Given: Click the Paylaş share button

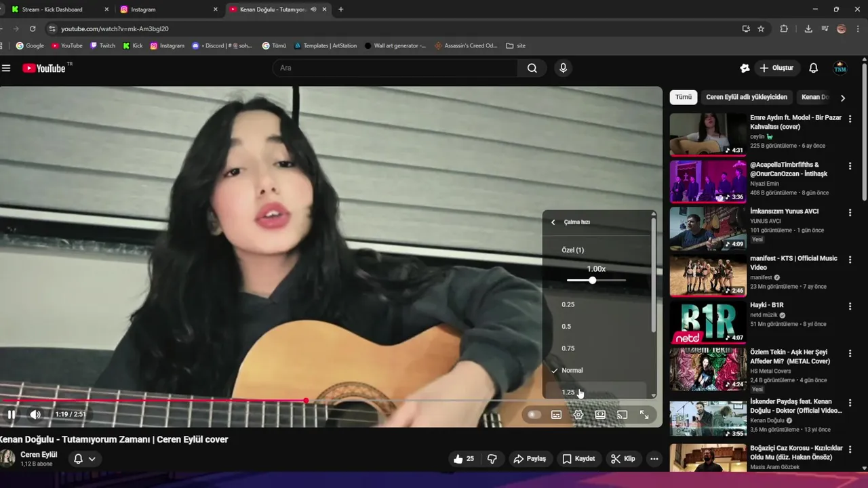Looking at the screenshot, I should tap(530, 459).
